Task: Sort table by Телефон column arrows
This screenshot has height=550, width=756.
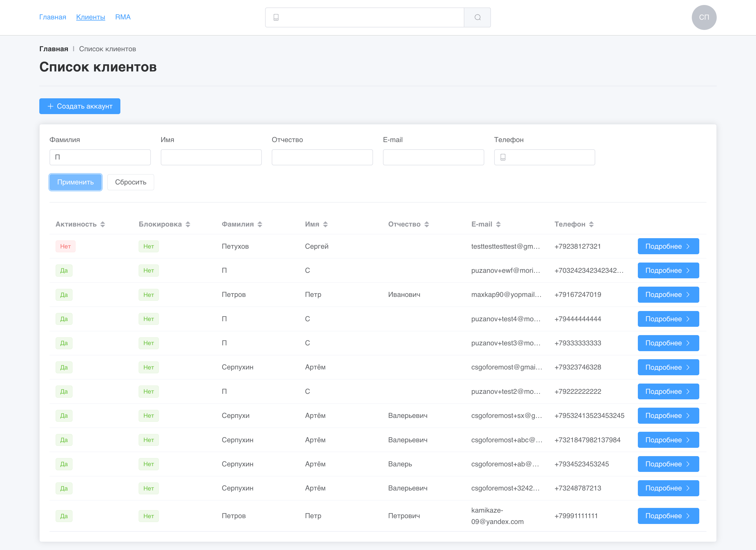Action: coord(591,225)
